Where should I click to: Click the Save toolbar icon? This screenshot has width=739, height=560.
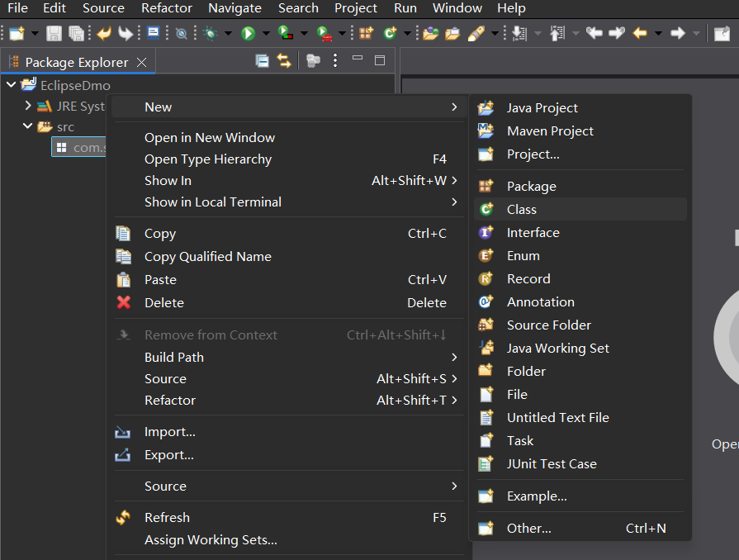(54, 34)
